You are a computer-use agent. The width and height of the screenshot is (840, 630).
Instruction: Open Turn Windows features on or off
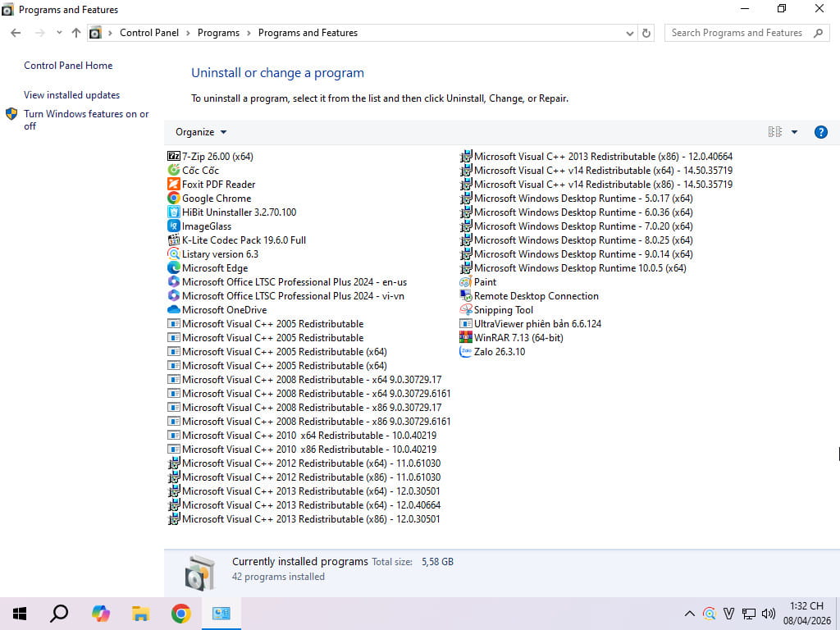click(86, 120)
